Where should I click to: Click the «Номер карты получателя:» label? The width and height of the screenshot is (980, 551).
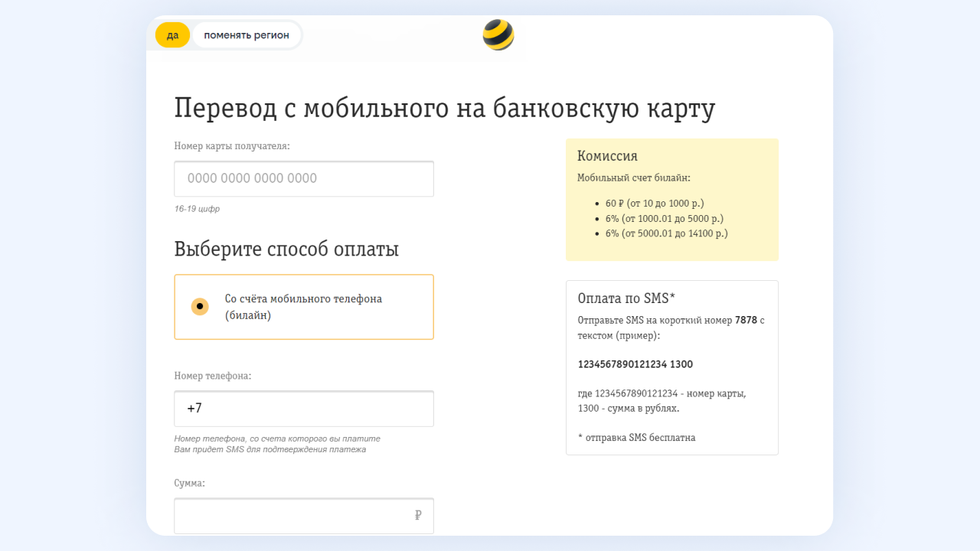tap(232, 146)
